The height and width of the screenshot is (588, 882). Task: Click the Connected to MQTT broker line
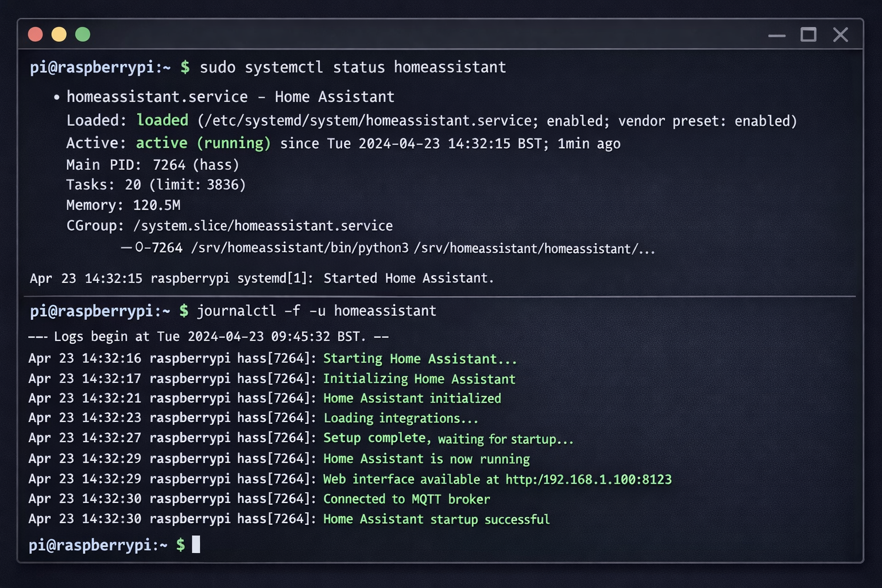point(407,499)
